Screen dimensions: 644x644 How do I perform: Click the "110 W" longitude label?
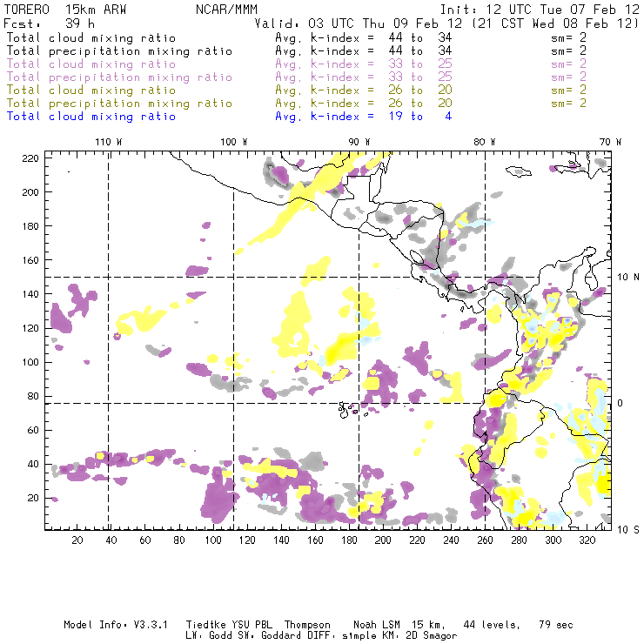point(109,142)
